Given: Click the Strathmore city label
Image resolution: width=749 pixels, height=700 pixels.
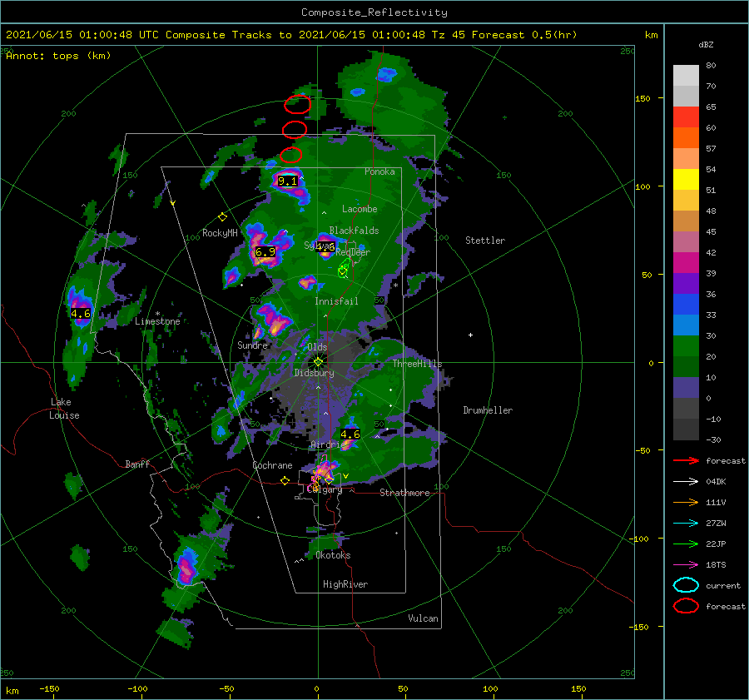Looking at the screenshot, I should tap(404, 493).
